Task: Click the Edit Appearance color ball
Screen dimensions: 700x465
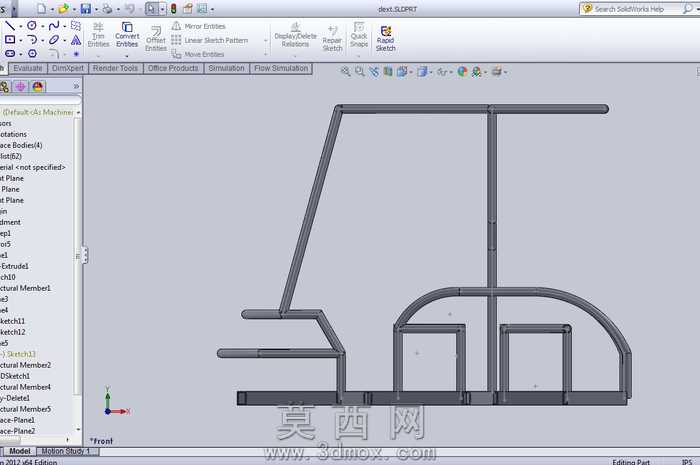Action: tap(462, 71)
